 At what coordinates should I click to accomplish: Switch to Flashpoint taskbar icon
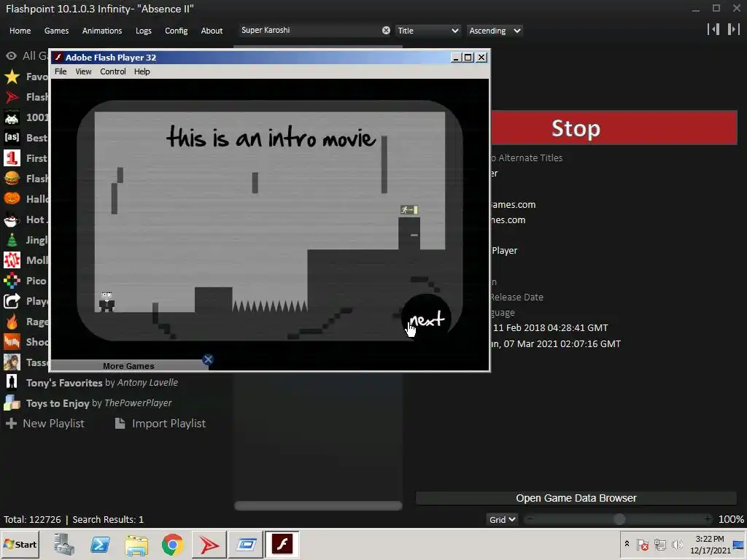pyautogui.click(x=209, y=544)
